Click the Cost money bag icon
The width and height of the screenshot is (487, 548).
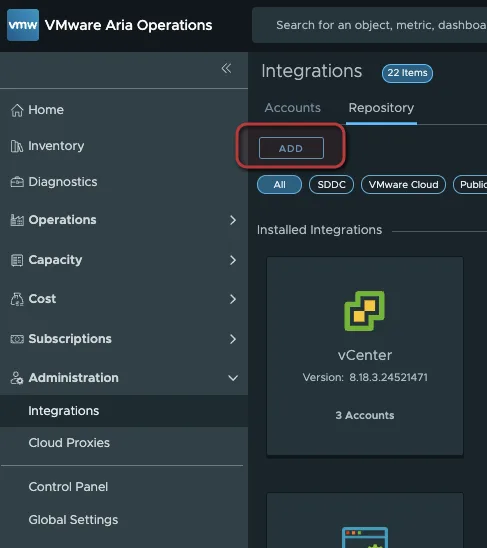[17, 299]
